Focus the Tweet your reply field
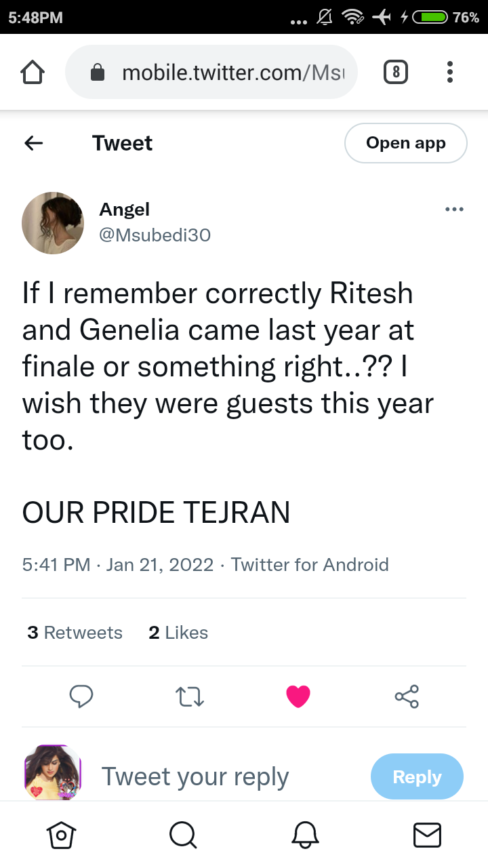Image resolution: width=488 pixels, height=868 pixels. click(195, 776)
